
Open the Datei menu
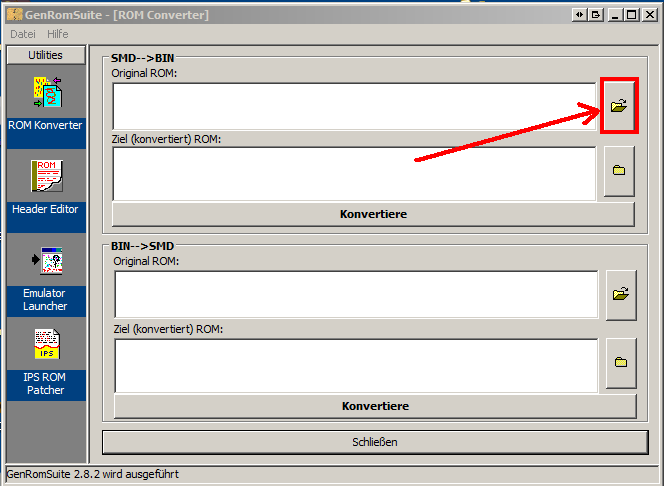coord(23,34)
